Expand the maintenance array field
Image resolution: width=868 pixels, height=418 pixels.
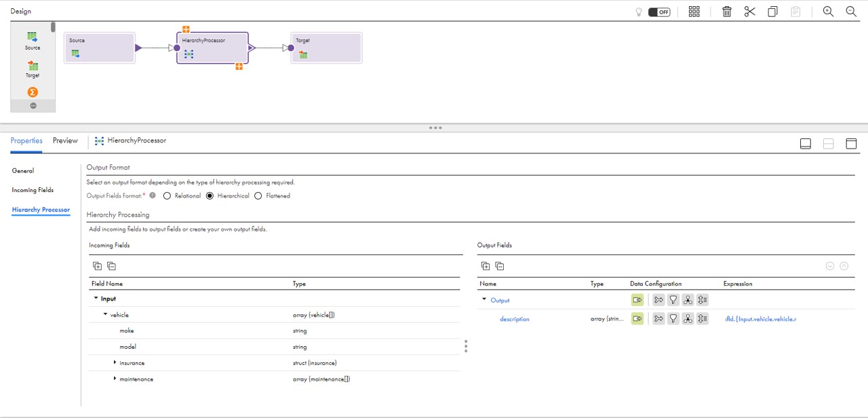pos(115,379)
